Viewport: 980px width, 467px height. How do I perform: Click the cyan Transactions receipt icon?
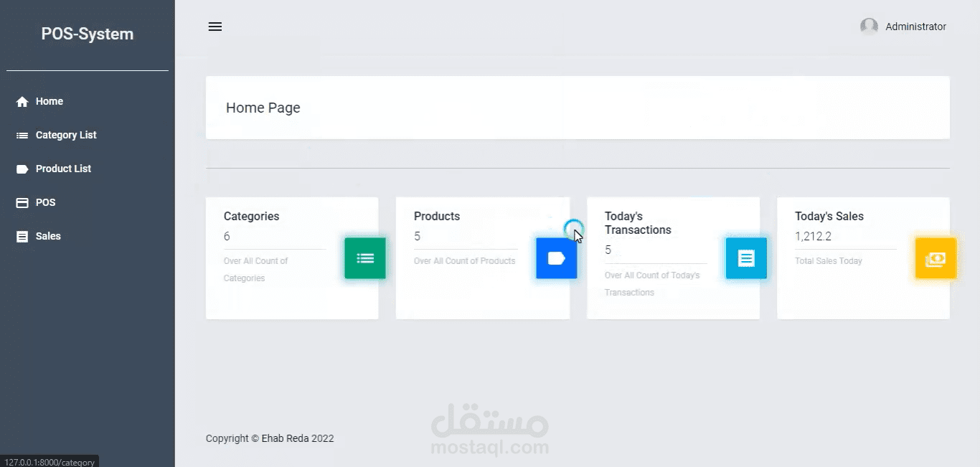click(x=746, y=258)
